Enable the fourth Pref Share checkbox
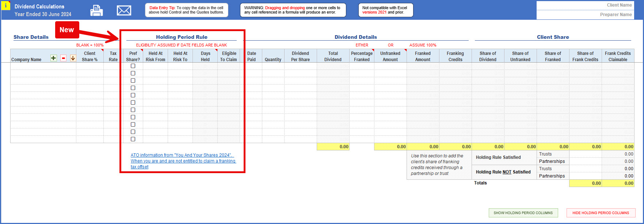This screenshot has width=644, height=224. [133, 88]
